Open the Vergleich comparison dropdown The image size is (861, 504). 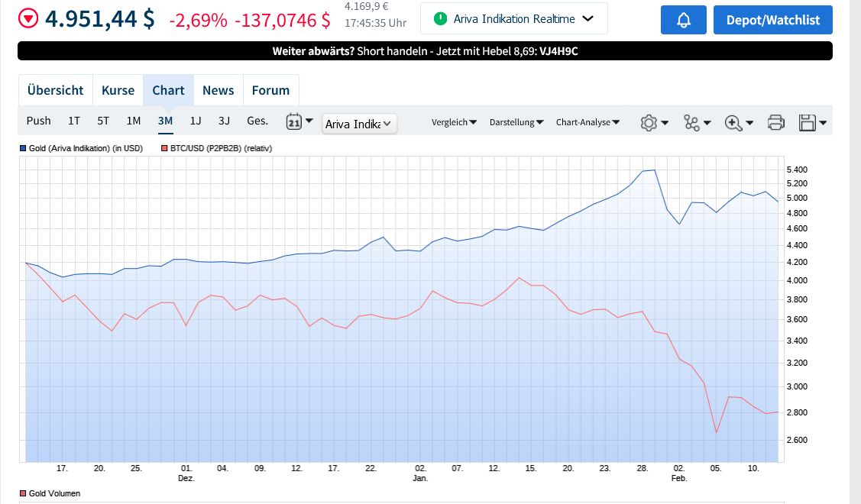click(x=454, y=122)
